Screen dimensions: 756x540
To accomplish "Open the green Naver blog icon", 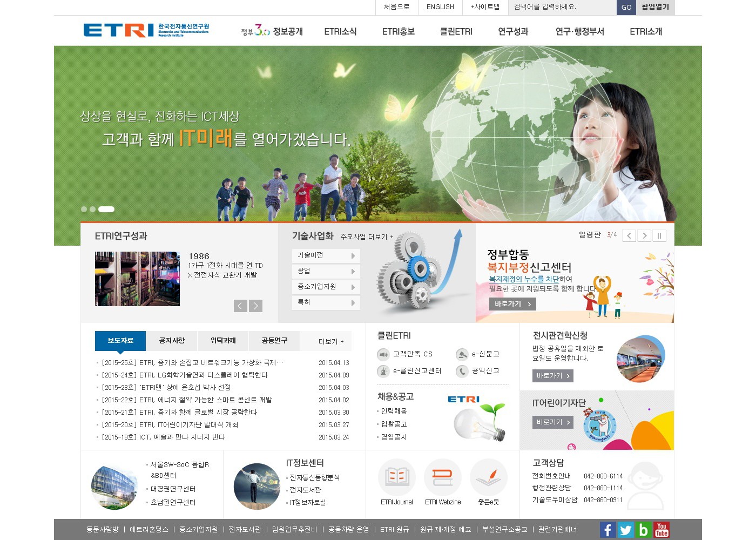I will click(x=643, y=530).
